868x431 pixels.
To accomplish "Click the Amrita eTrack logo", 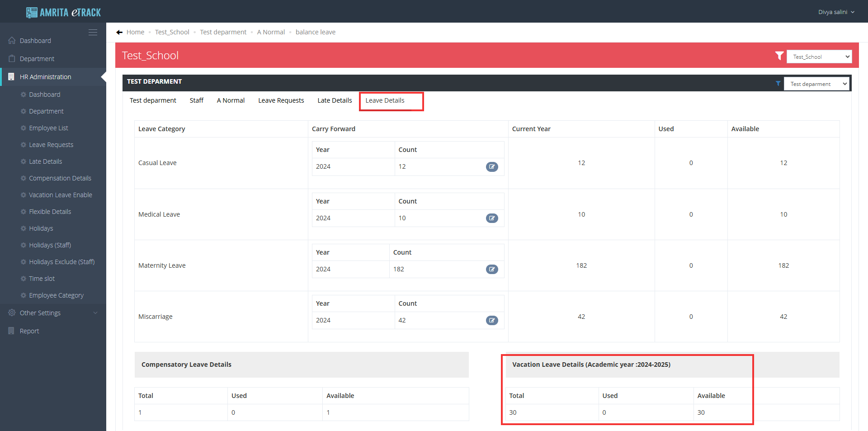I will click(63, 12).
